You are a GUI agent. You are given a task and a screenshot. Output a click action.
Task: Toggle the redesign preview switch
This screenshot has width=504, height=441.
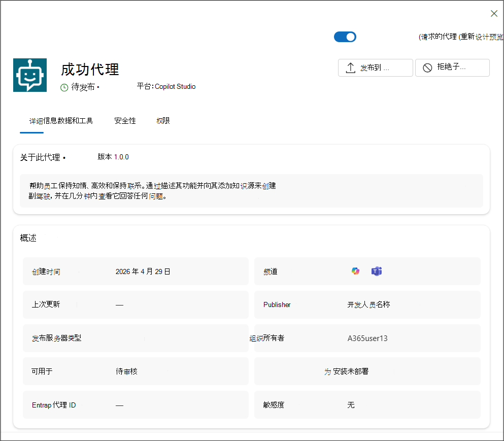click(345, 37)
